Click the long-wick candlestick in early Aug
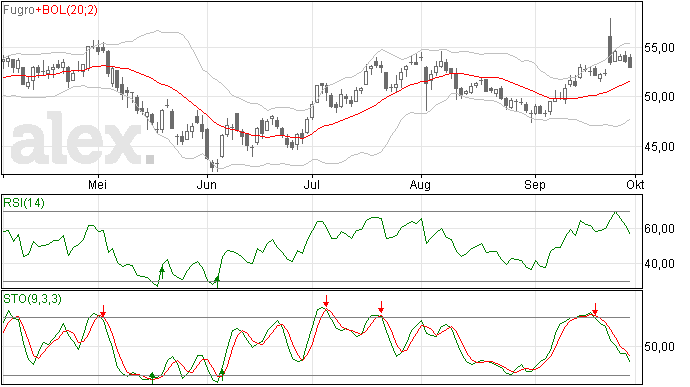690x387 pixels. tap(426, 89)
